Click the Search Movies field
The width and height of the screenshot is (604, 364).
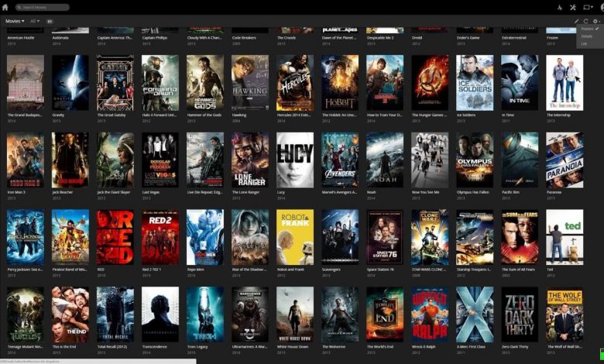(43, 7)
